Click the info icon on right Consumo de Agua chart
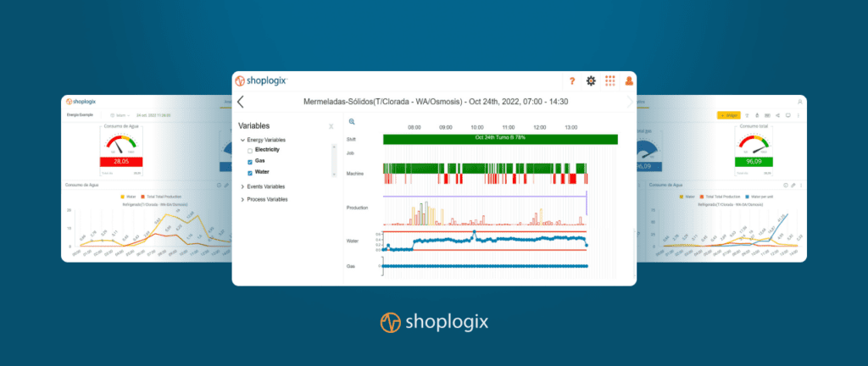Viewport: 868px width, 366px height. pos(786,186)
